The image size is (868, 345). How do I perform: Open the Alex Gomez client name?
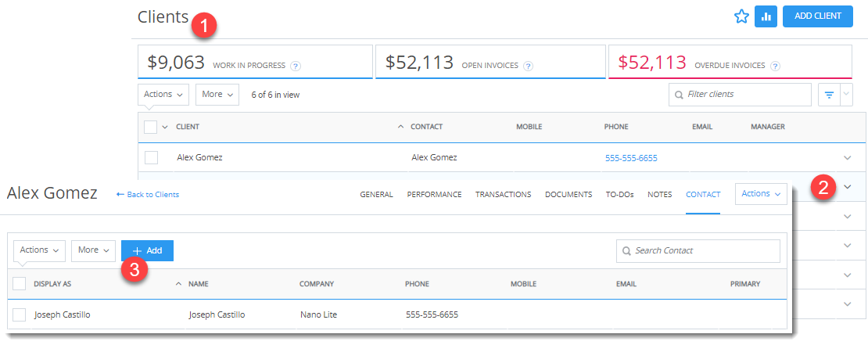[x=200, y=158]
